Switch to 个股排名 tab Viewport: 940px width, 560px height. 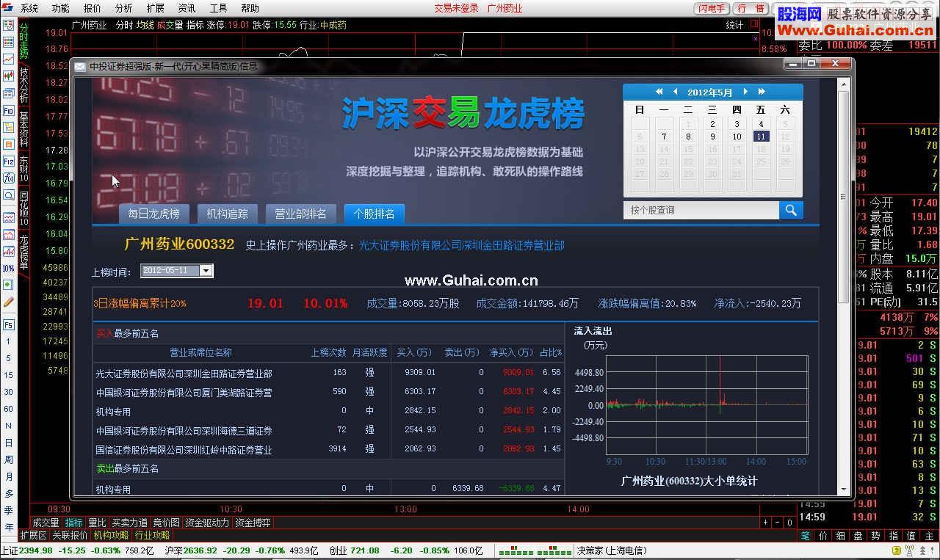[x=374, y=214]
